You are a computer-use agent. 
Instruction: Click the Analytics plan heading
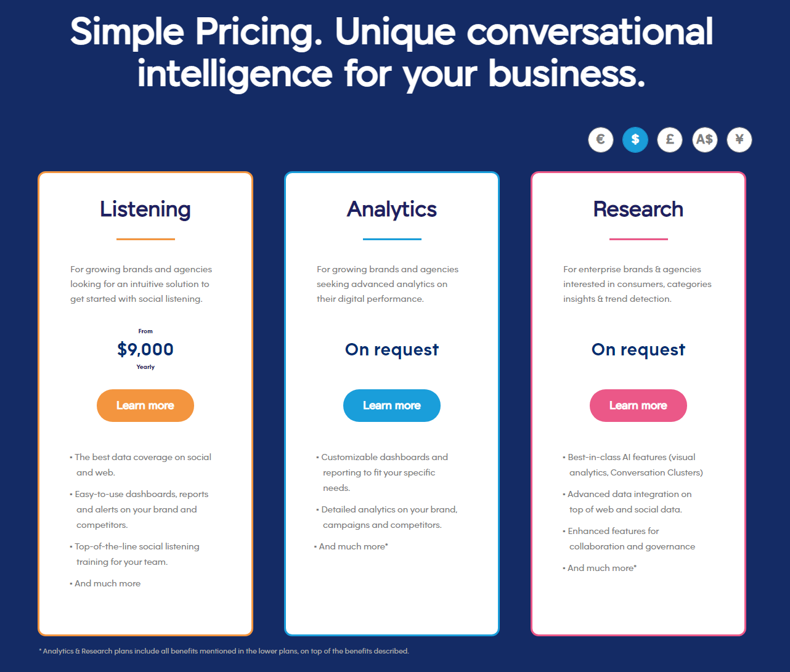coord(392,209)
